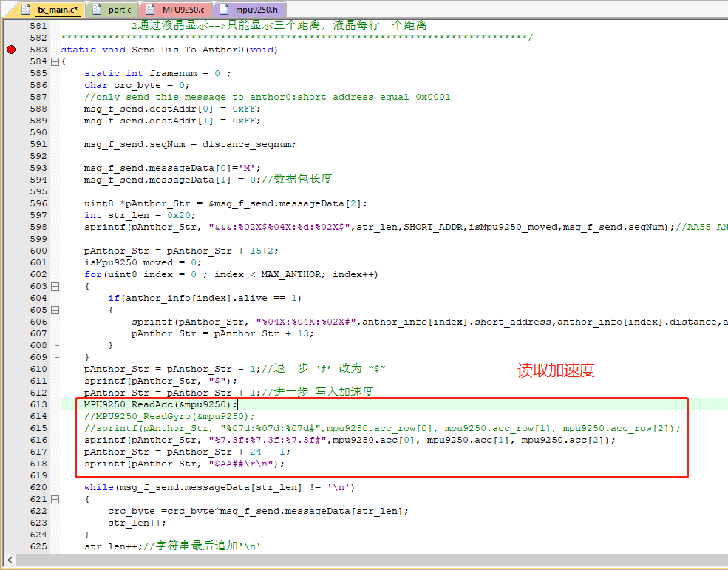The height and width of the screenshot is (570, 728).
Task: Click line number 598 in the gutter
Action: coord(38,227)
